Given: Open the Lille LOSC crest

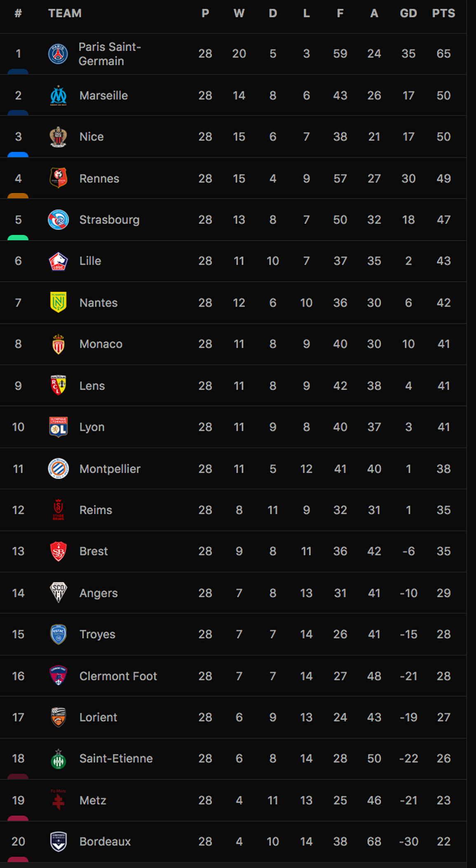Looking at the screenshot, I should pos(58,261).
